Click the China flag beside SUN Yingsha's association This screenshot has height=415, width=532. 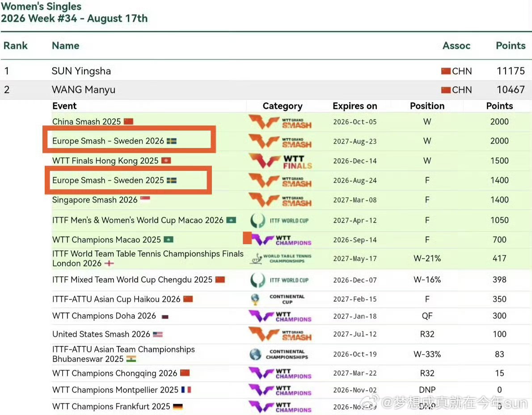tap(446, 71)
